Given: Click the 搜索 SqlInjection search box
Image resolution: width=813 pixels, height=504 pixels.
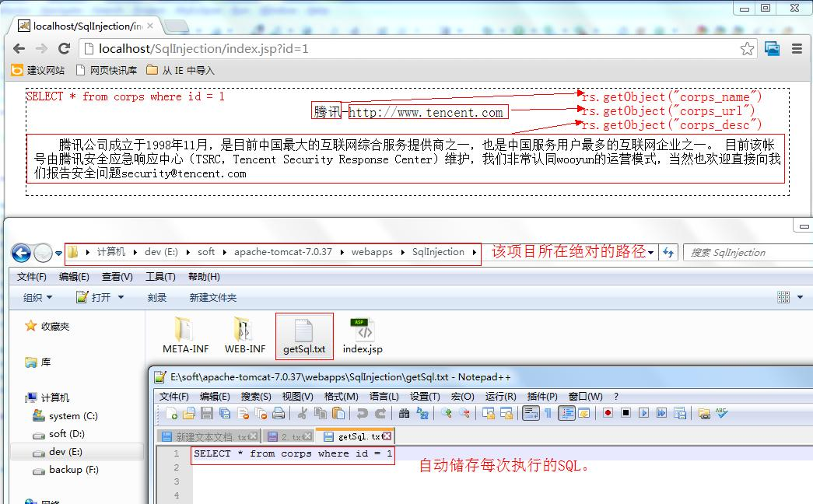Looking at the screenshot, I should pyautogui.click(x=748, y=253).
